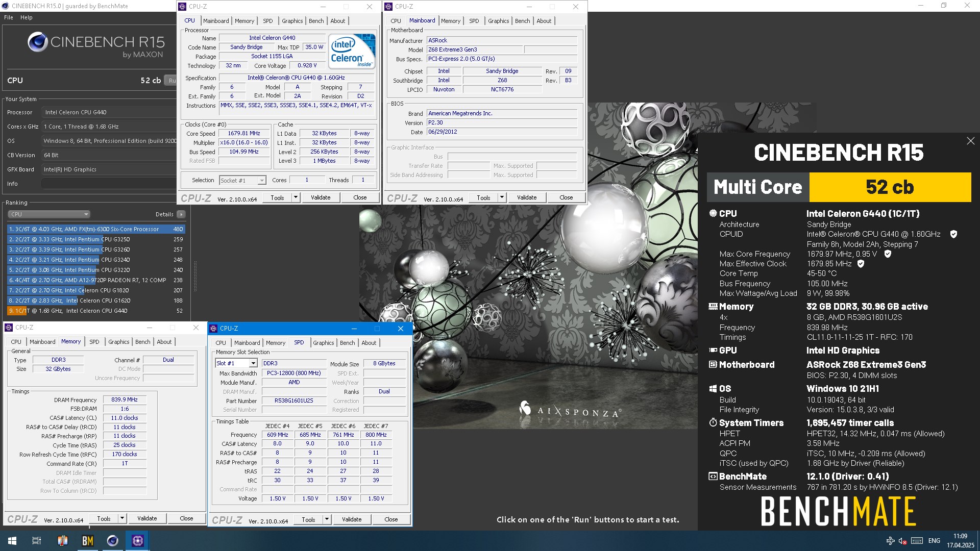Close the BenchMate result overlay with the X
The image size is (980, 551).
click(970, 141)
